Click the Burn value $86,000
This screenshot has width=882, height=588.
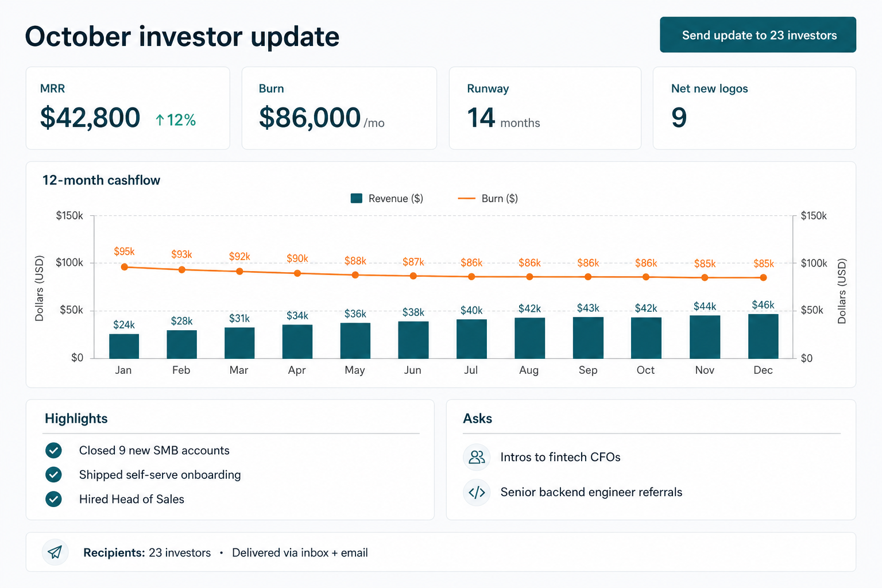click(x=310, y=118)
